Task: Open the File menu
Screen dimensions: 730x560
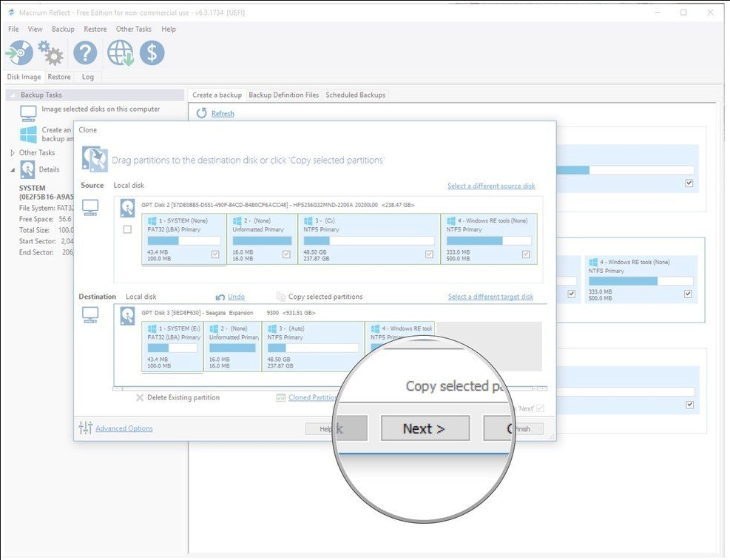Action: tap(13, 29)
